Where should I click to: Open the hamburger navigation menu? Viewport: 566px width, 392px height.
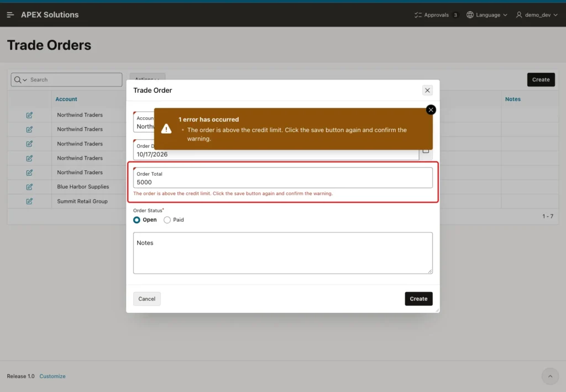[10, 15]
